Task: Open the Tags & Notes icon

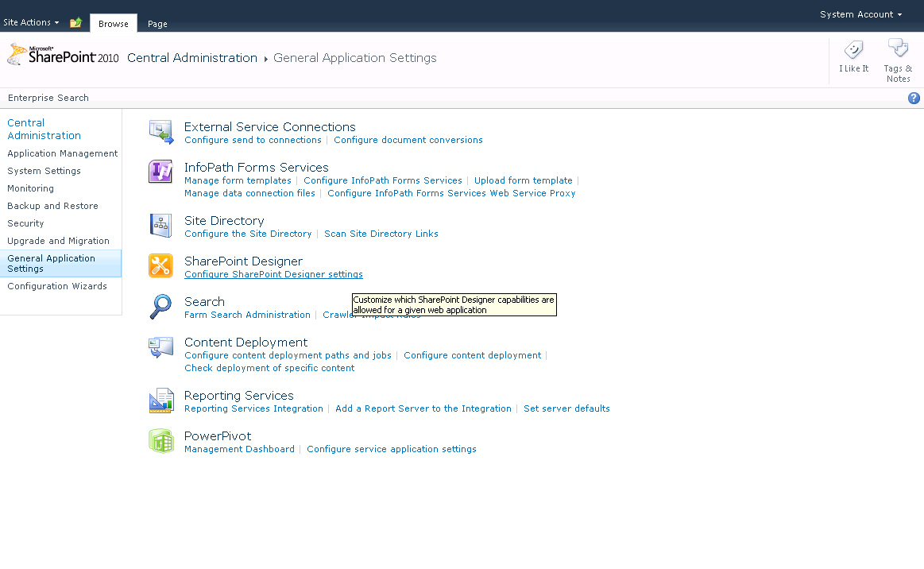Action: click(x=898, y=49)
